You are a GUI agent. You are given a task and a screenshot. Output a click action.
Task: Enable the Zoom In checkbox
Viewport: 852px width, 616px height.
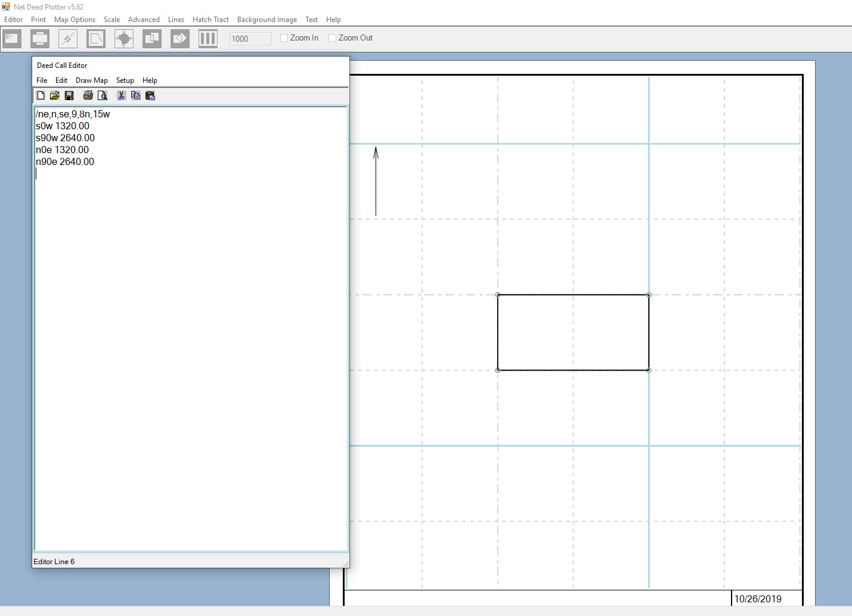tap(284, 38)
